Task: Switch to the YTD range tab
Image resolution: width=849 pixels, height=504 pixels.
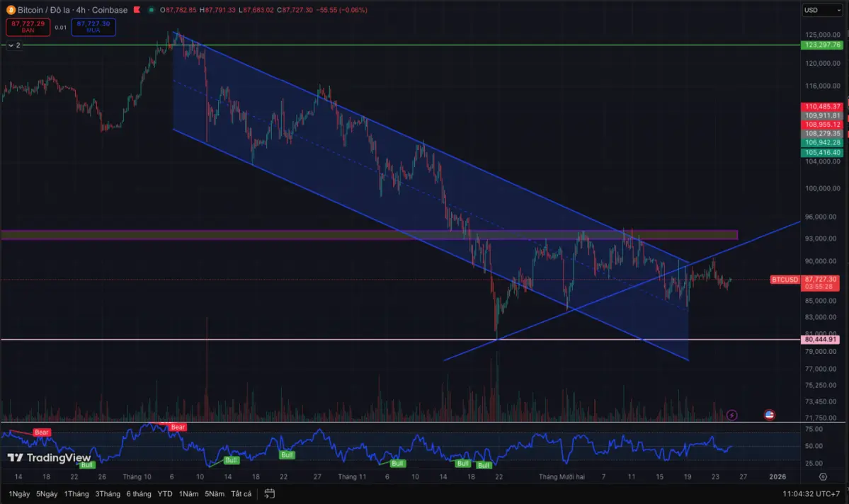Action: pyautogui.click(x=164, y=494)
